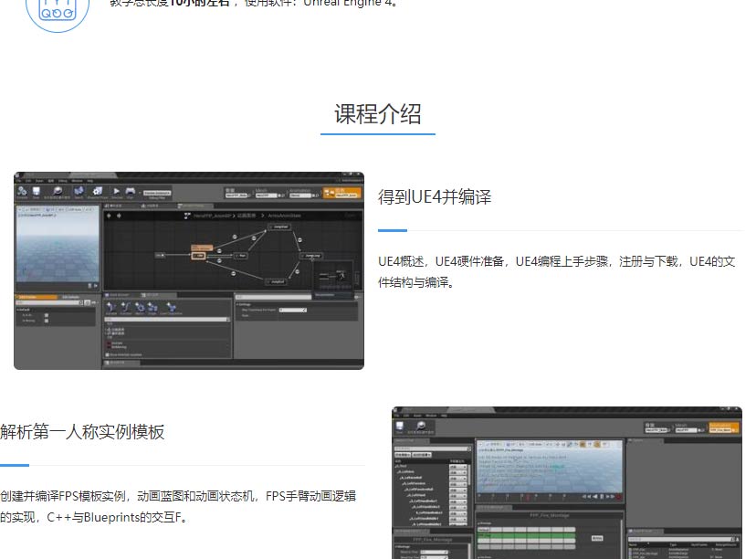
Task: Click the magnifier Find icon in state machine screenshot
Action: [58, 192]
